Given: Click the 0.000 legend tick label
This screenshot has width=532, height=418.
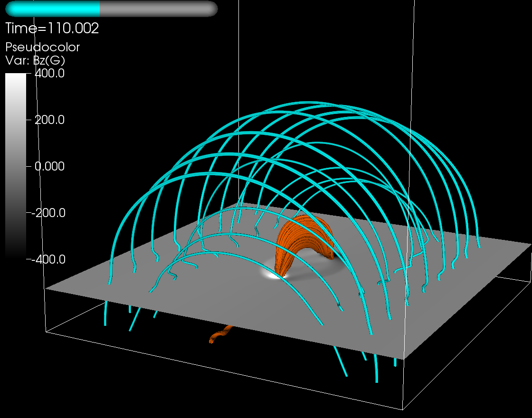Looking at the screenshot, I should click(x=50, y=167).
